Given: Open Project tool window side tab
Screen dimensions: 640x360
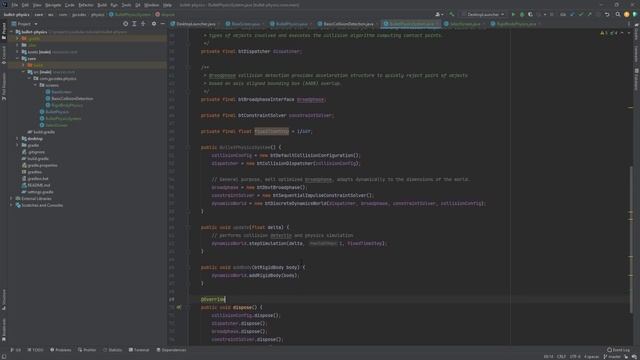Looking at the screenshot, I should (x=4, y=31).
